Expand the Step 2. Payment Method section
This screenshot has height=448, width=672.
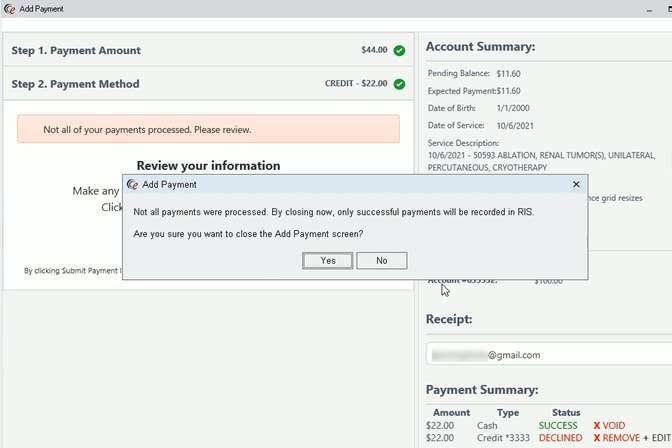coord(76,84)
